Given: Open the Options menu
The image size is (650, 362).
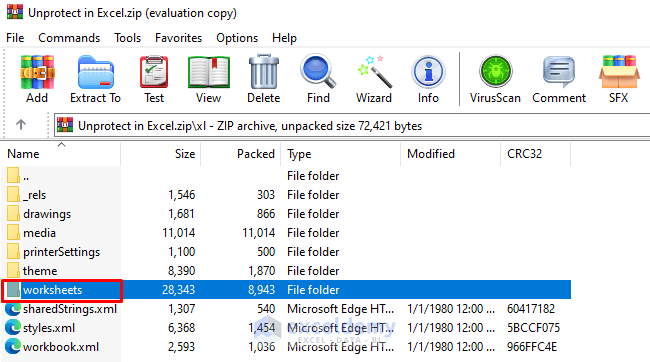Looking at the screenshot, I should tap(237, 38).
